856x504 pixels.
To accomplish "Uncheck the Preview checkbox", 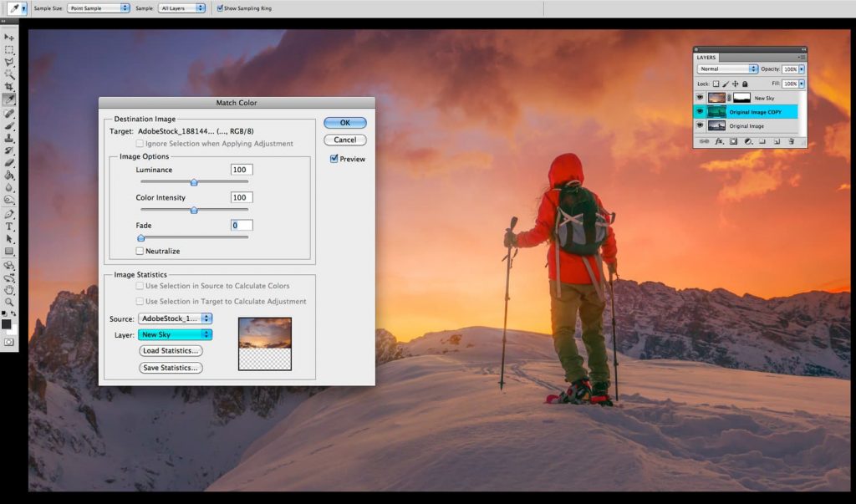I will [x=334, y=159].
